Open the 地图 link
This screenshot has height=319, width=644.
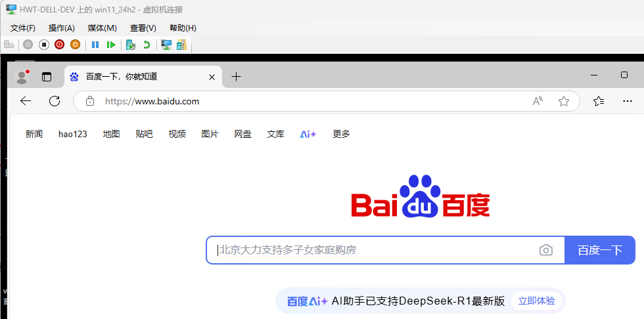pos(111,134)
